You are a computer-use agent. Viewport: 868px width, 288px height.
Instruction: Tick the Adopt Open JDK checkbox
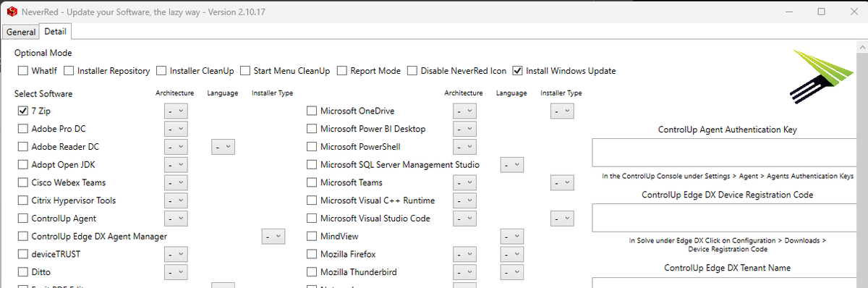click(23, 165)
